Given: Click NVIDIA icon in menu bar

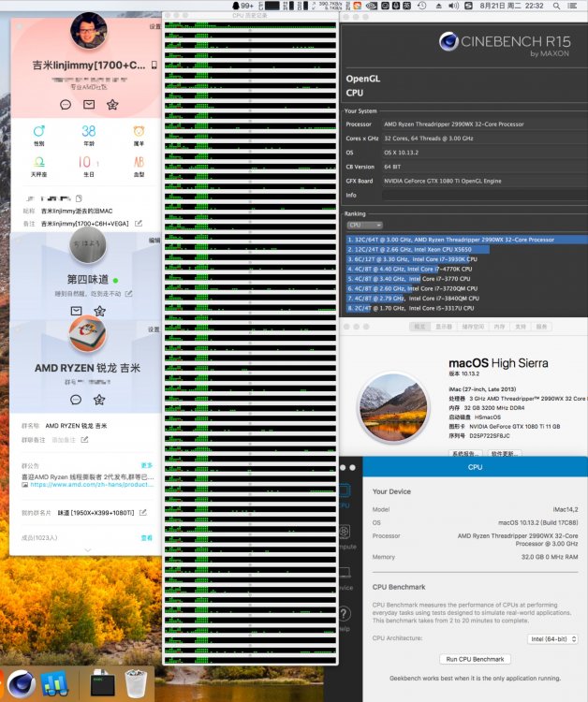Looking at the screenshot, I should click(x=372, y=6).
